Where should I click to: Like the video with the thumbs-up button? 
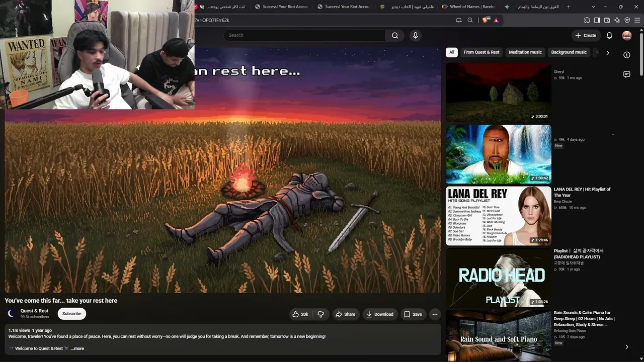tap(300, 314)
